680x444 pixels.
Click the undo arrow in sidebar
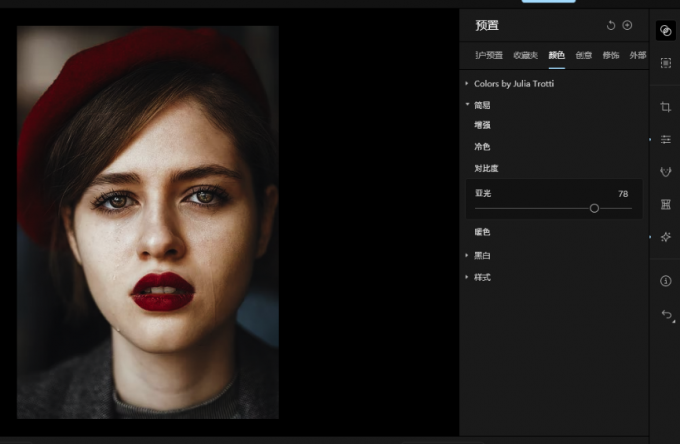click(x=666, y=314)
